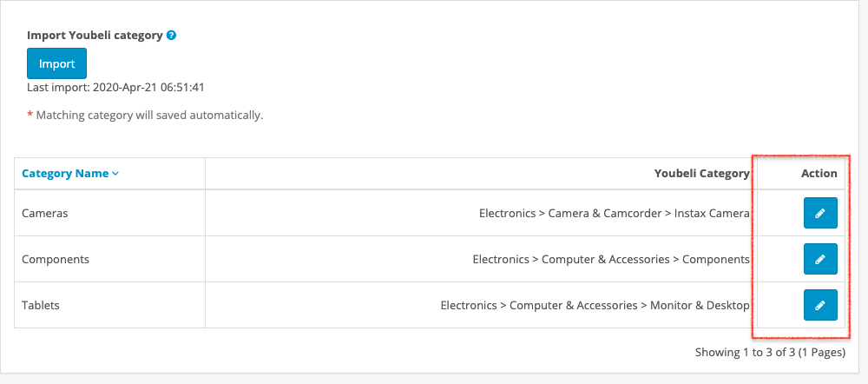This screenshot has width=868, height=384.
Task: Click the "Matching category will saved automatically" note
Action: [x=149, y=115]
